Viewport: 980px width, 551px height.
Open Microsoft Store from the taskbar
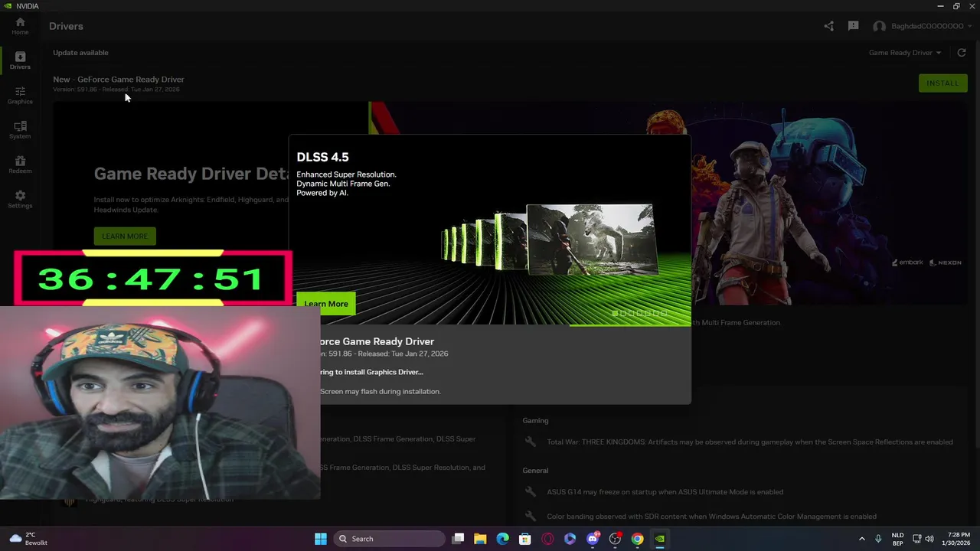click(x=525, y=539)
